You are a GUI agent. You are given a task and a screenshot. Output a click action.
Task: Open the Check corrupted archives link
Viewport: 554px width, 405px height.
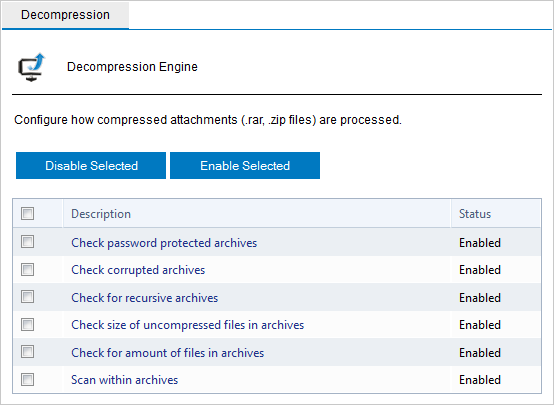click(x=138, y=270)
